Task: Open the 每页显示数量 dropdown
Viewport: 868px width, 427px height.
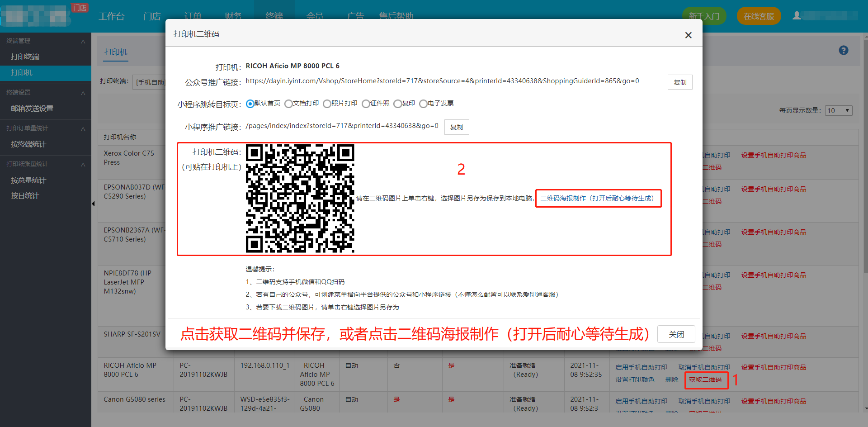Action: point(839,110)
